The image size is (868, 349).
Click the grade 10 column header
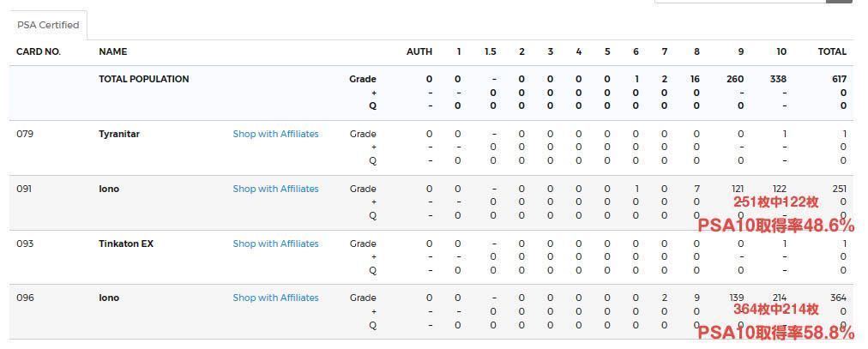click(x=781, y=51)
